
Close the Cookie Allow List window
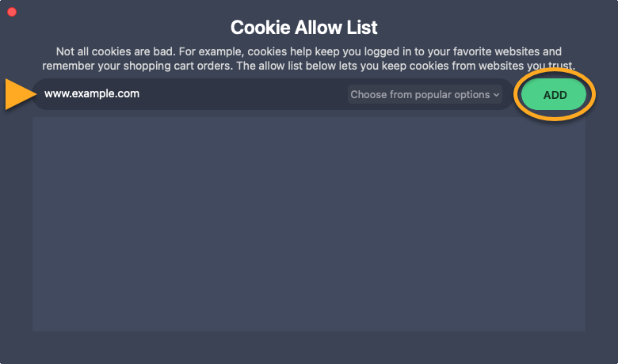point(12,12)
